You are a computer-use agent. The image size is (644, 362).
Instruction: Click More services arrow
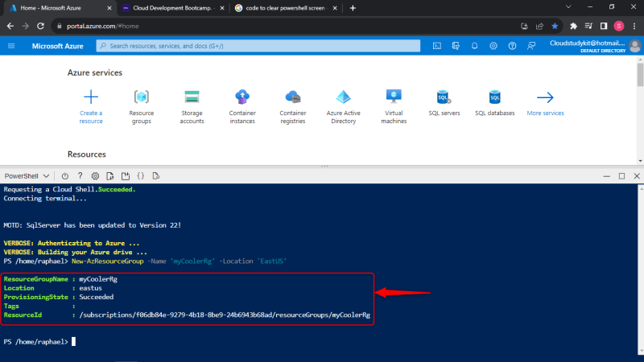(546, 103)
